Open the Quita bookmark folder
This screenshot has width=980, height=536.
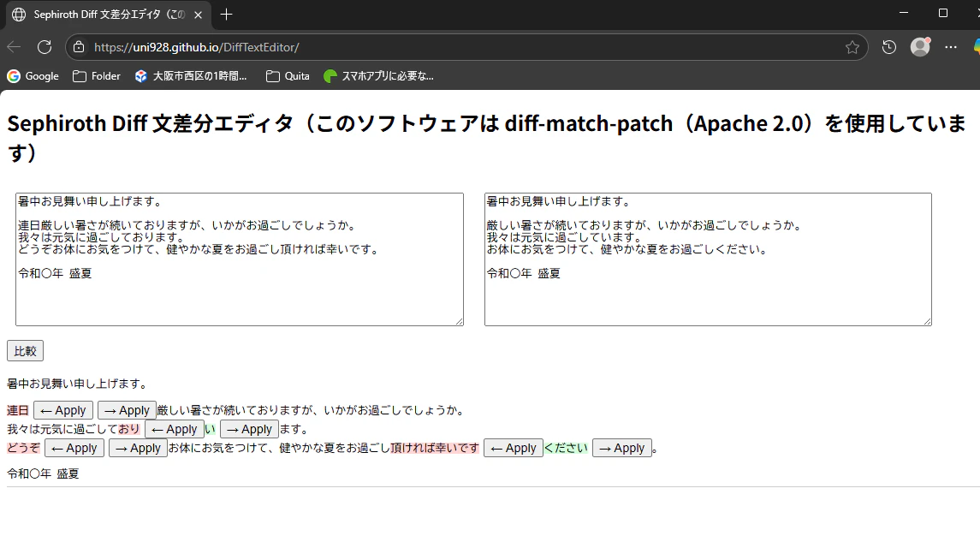(288, 75)
